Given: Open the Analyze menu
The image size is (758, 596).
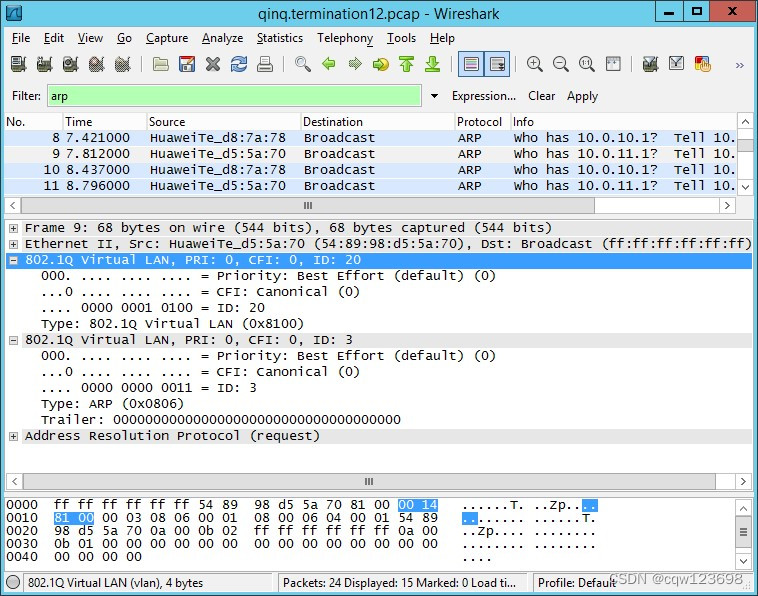Looking at the screenshot, I should tap(222, 38).
